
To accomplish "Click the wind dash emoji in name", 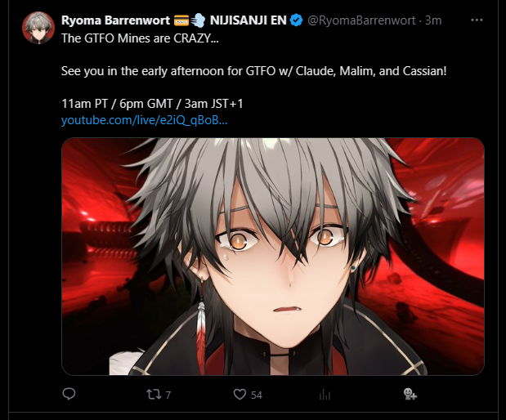I will pyautogui.click(x=198, y=20).
